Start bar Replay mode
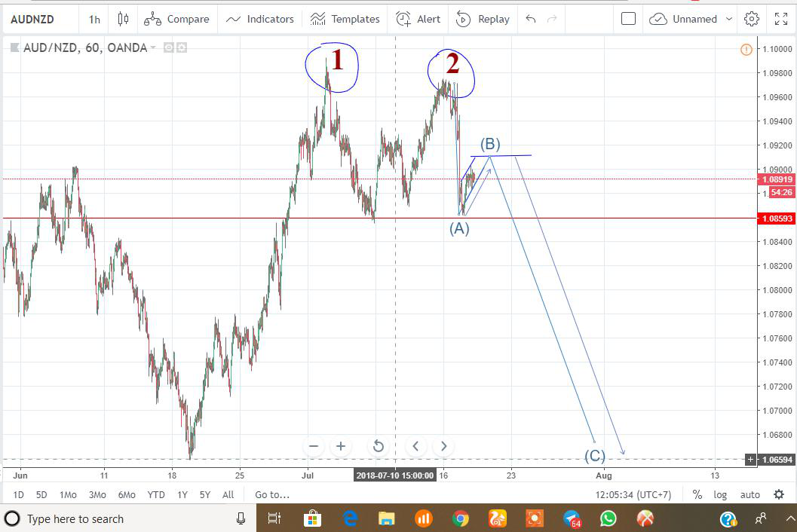The width and height of the screenshot is (797, 532). tap(483, 20)
